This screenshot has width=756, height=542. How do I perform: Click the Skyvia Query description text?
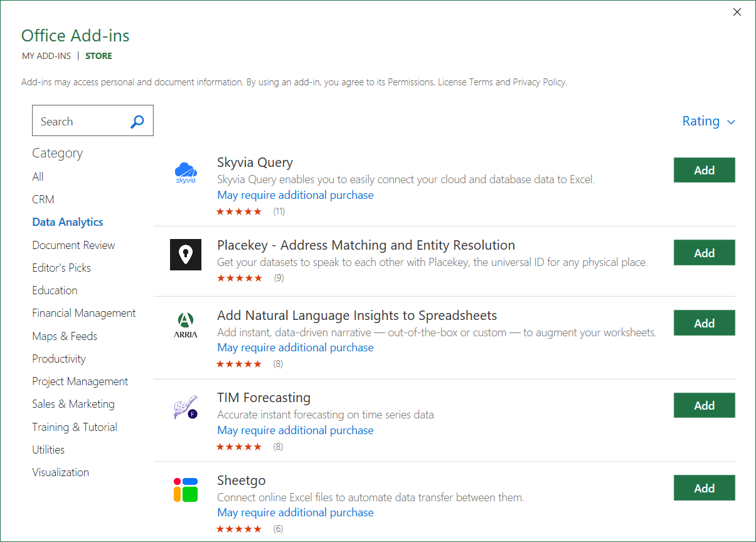pyautogui.click(x=406, y=179)
